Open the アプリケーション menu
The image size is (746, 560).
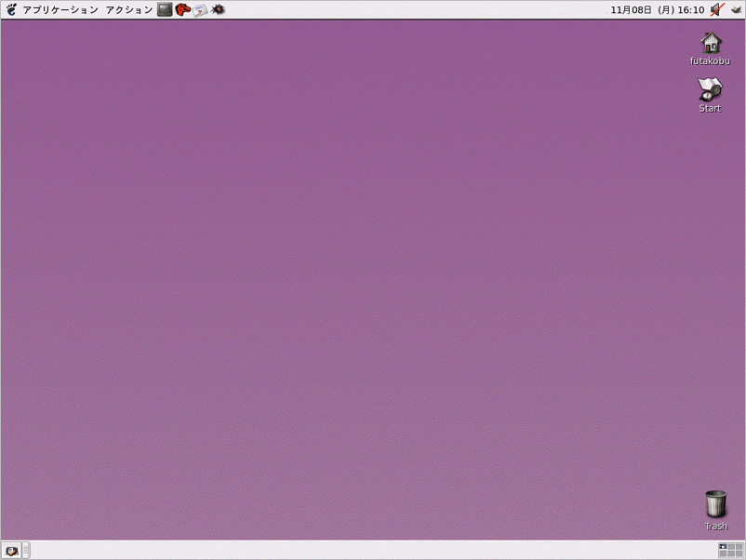(60, 9)
